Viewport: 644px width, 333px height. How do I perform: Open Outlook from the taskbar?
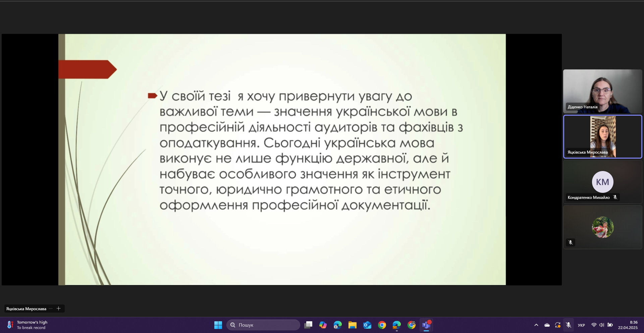367,325
